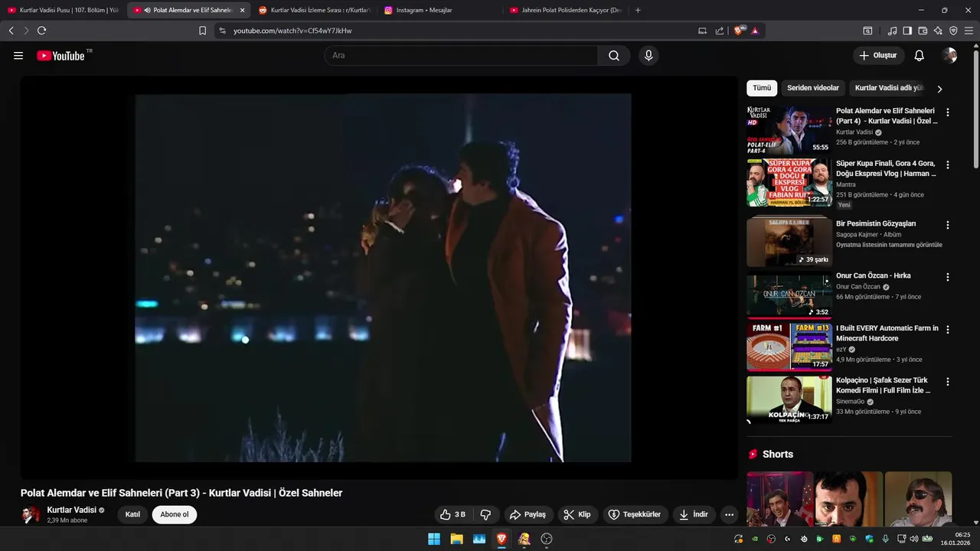Open the Kurtlar Vadisi channel name link
The width and height of the screenshot is (980, 551).
click(71, 510)
